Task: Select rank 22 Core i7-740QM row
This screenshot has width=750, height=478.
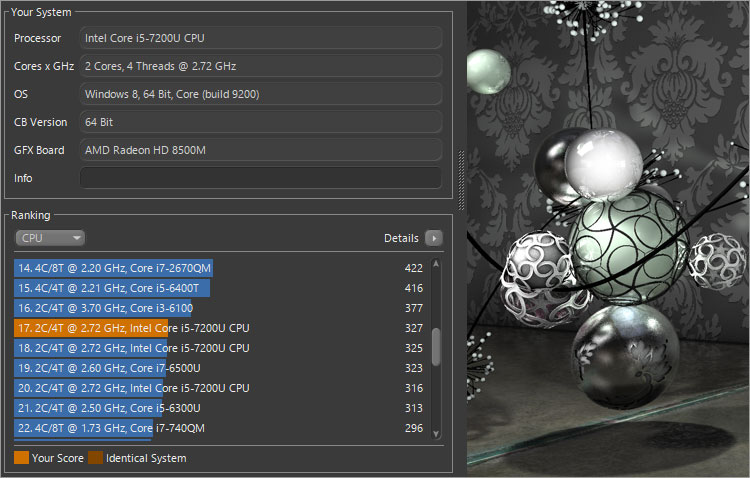Action: [220, 428]
